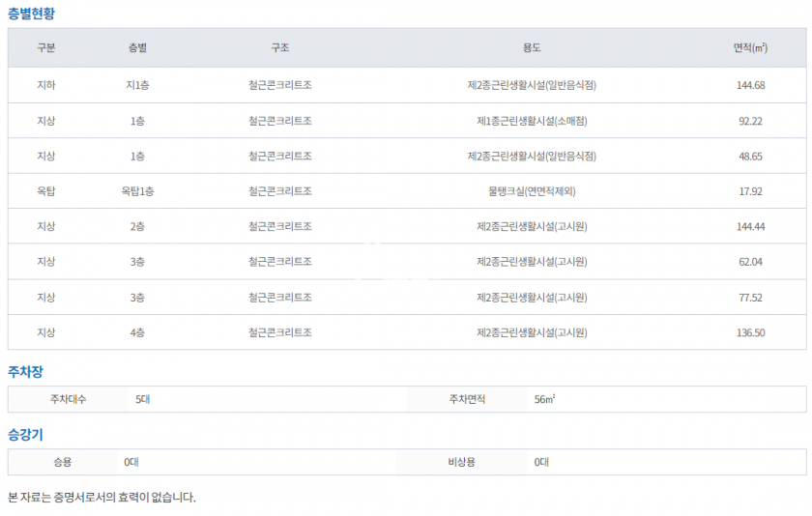Click the 층별 column header
The image size is (812, 516).
click(137, 48)
